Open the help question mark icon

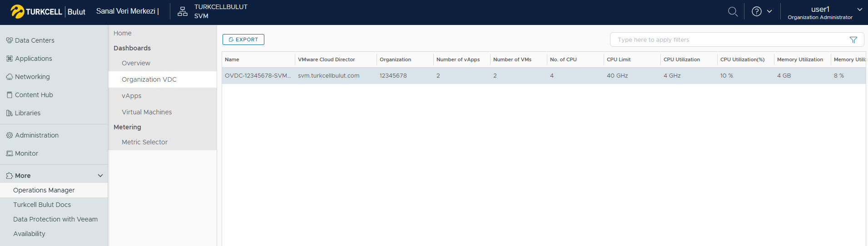757,12
